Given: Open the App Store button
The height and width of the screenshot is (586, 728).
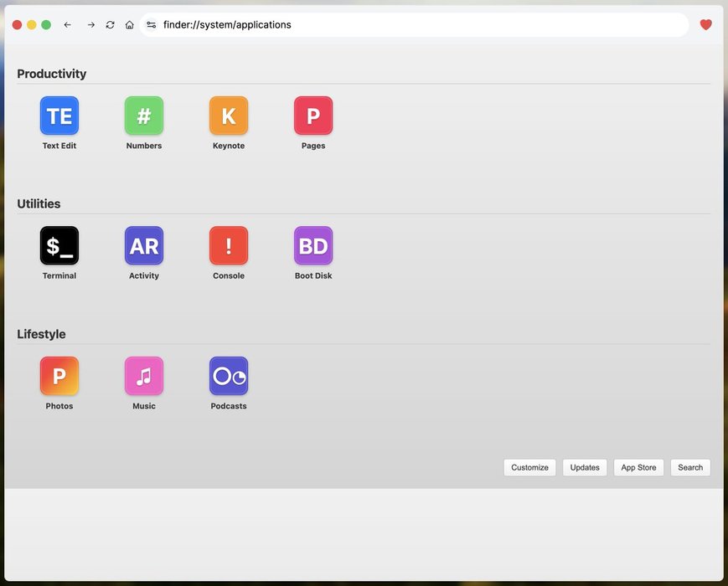Looking at the screenshot, I should [x=638, y=467].
